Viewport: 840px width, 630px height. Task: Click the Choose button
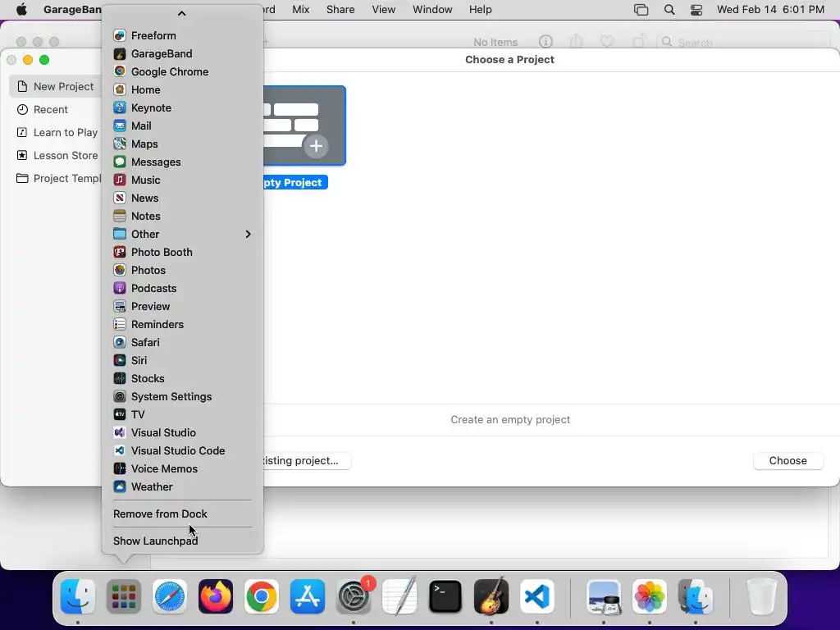[x=787, y=461]
